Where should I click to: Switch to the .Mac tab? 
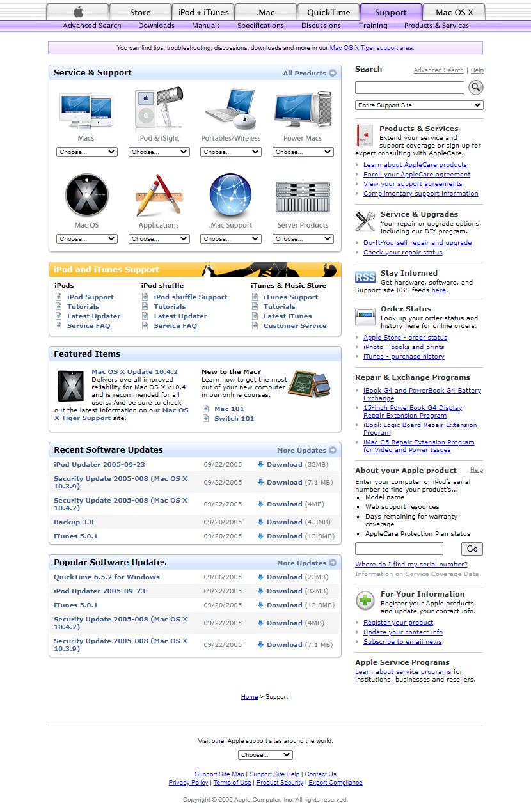coord(265,12)
